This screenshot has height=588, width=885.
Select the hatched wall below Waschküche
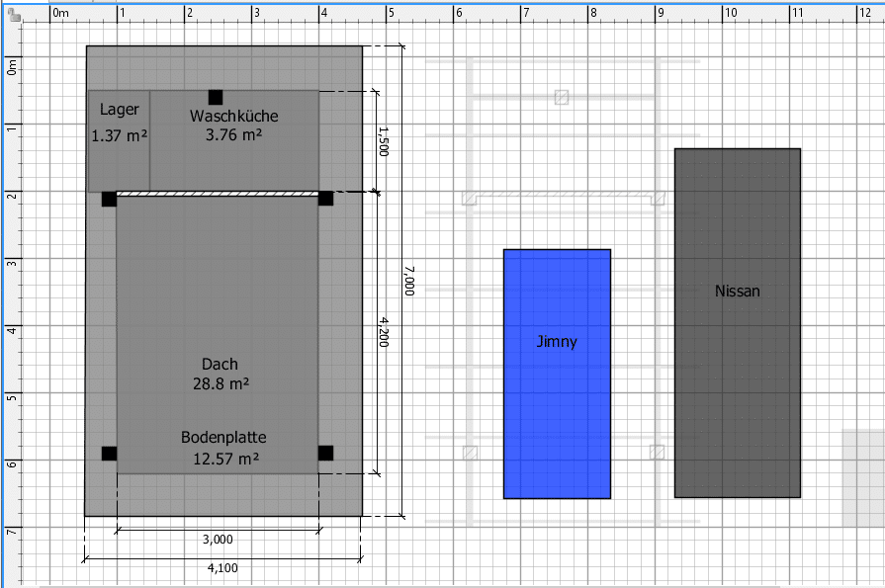218,194
